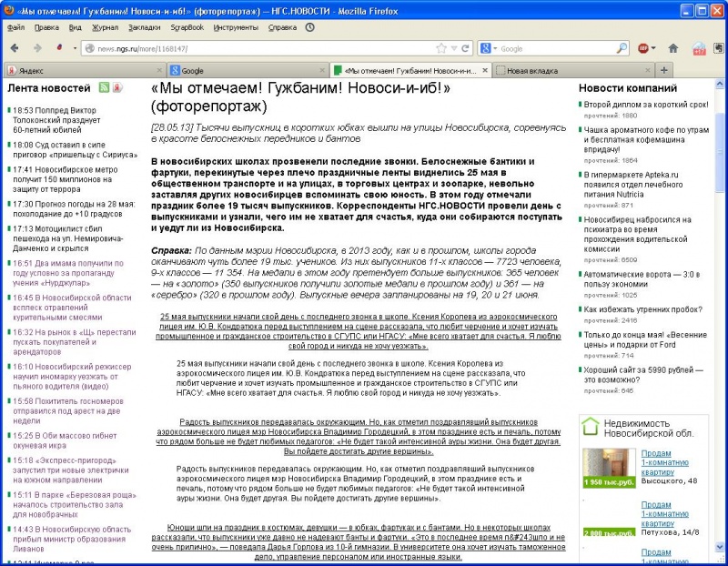
Task: Open the Второй диплом за короткий срок link
Action: coord(645,105)
